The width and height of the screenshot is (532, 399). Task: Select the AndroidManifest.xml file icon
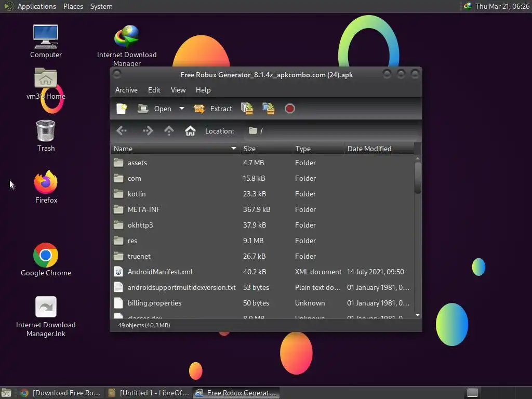pyautogui.click(x=118, y=272)
